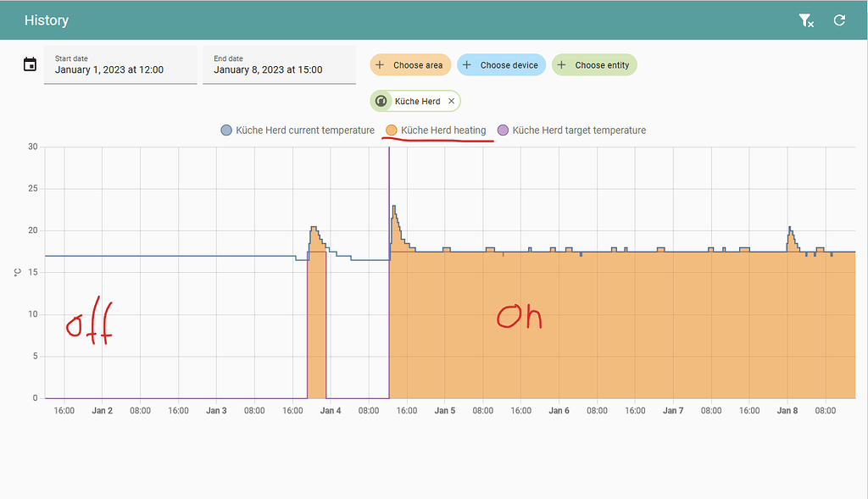This screenshot has height=499, width=868.
Task: Click the thermostat icon in the Küche Herd chip
Action: pyautogui.click(x=381, y=100)
